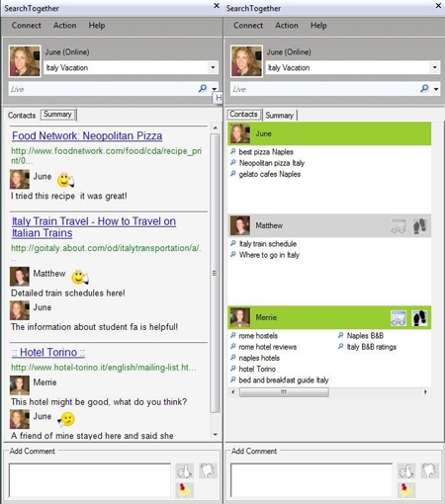Screen dimensions: 445x504
Task: Click the search magnifier in left Live box
Action: [203, 88]
